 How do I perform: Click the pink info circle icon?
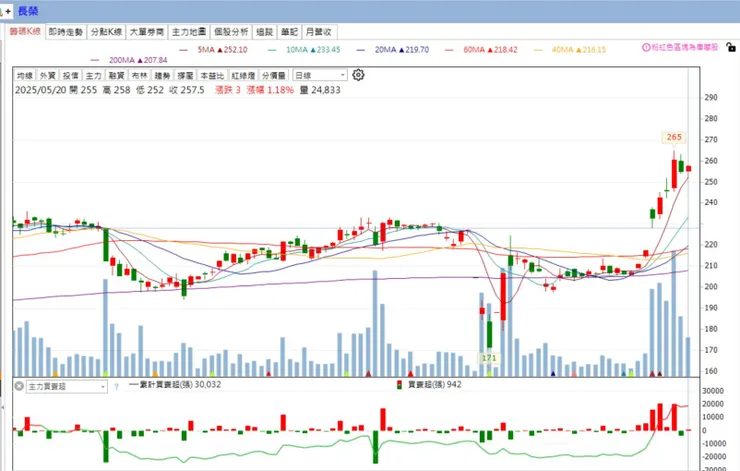point(646,47)
